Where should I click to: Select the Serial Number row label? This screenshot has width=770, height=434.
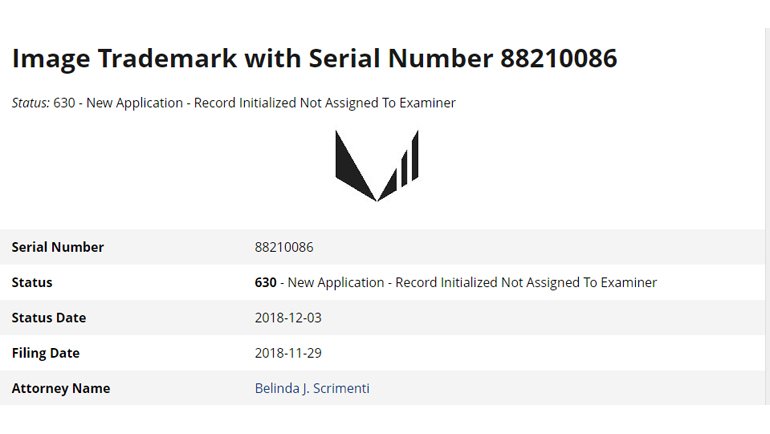coord(57,247)
